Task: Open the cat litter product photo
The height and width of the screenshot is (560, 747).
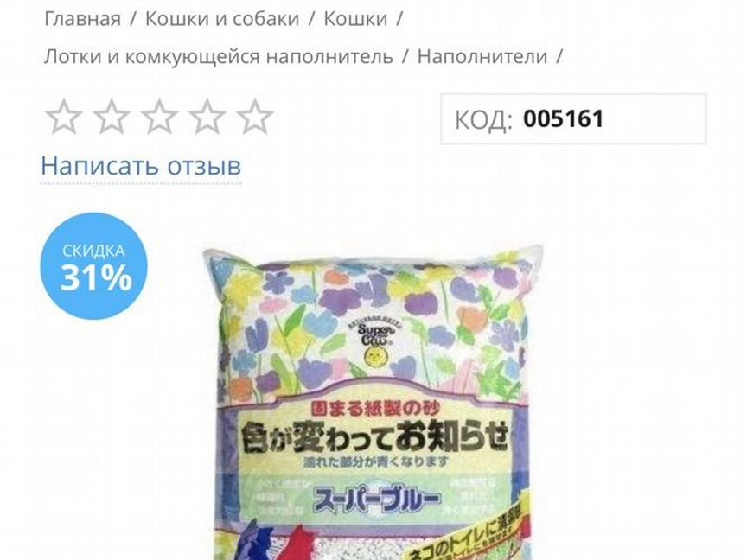Action: 372,403
